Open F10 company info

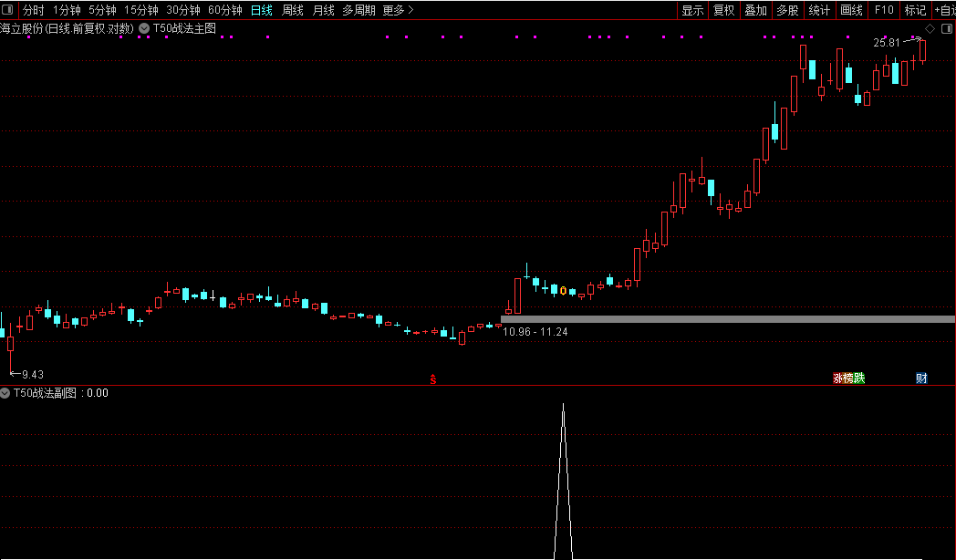[883, 10]
